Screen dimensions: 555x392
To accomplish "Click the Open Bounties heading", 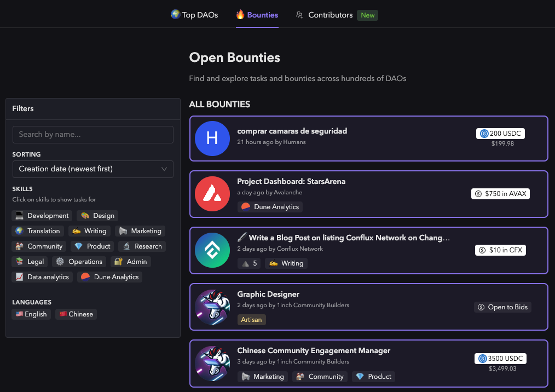I will [235, 57].
